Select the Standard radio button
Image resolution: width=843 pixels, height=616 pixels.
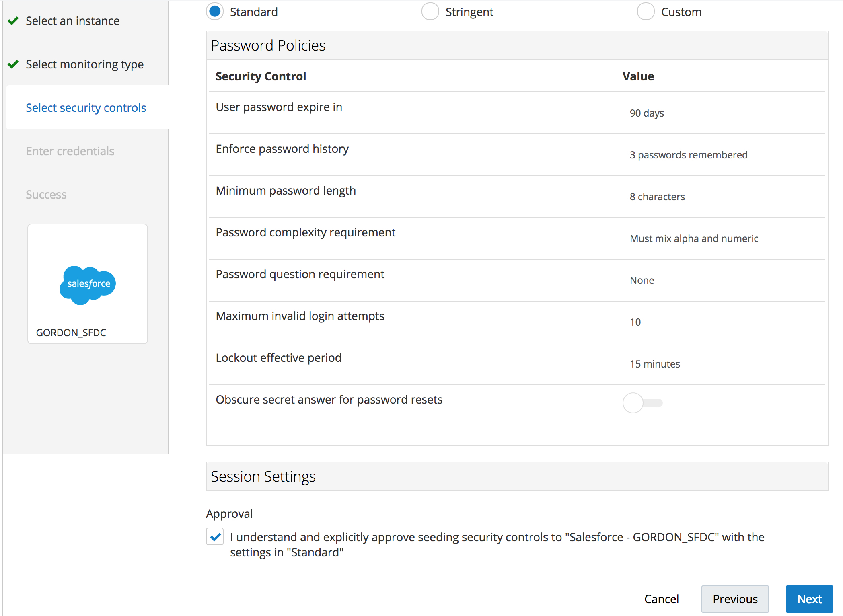point(215,12)
